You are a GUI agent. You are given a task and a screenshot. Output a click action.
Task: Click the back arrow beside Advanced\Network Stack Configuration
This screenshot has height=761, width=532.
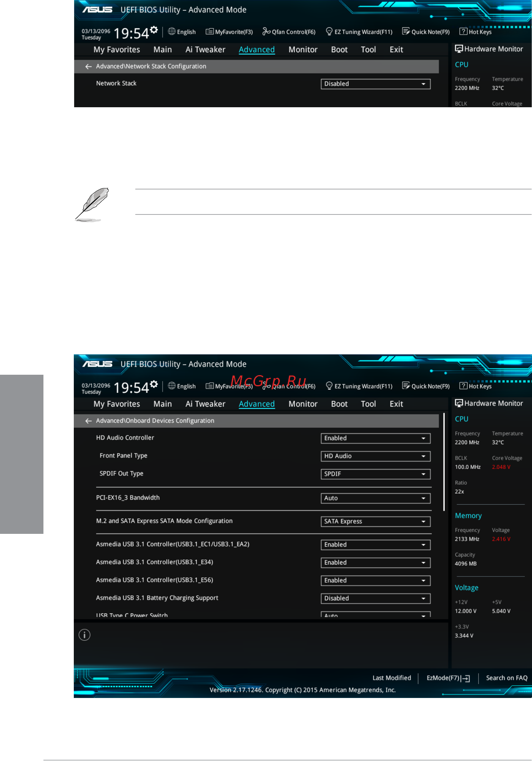[x=88, y=66]
